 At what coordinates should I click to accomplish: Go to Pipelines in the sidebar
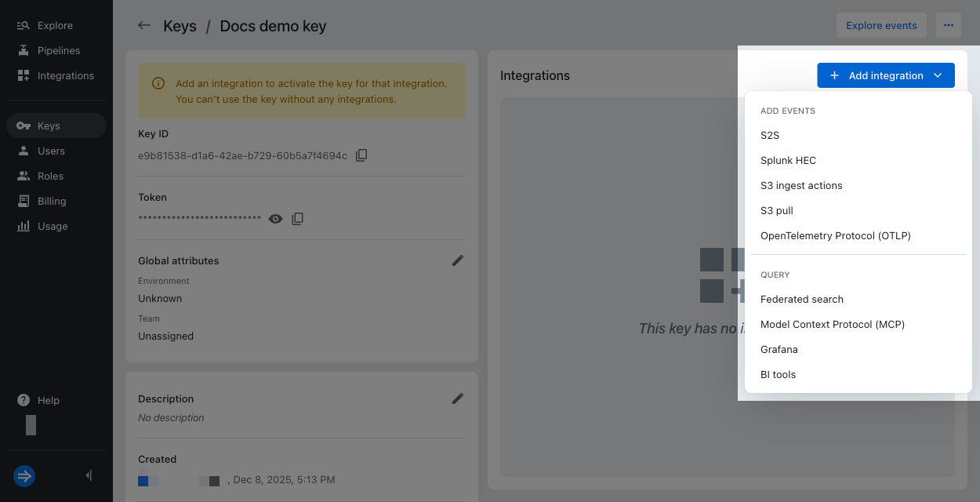click(x=58, y=50)
